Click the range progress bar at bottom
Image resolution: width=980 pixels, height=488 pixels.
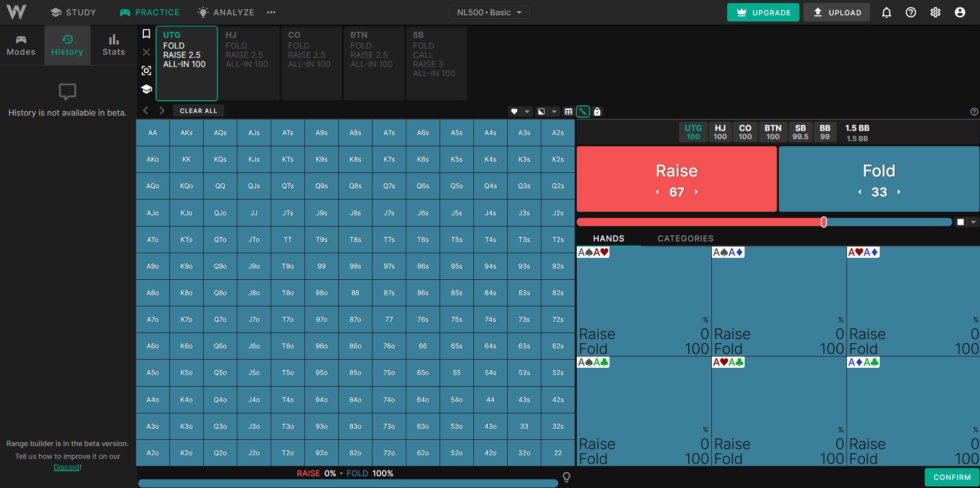point(348,483)
